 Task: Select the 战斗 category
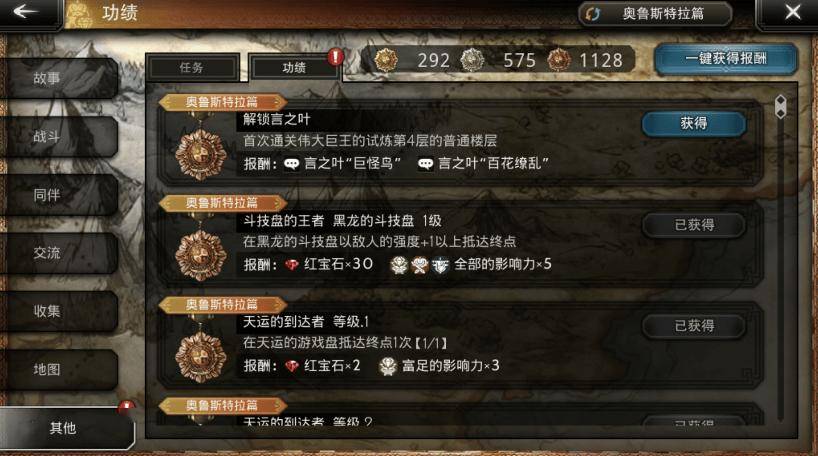pos(59,137)
